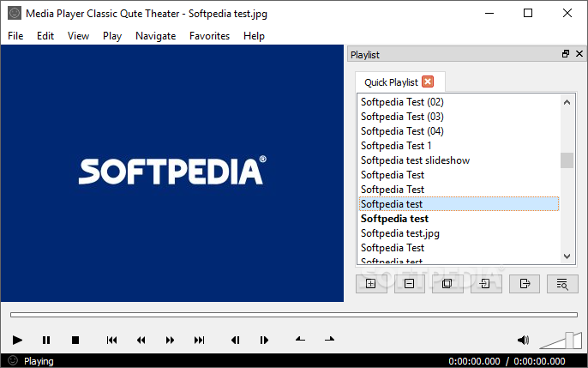Click the 0:00:00.000 elapsed time readout
This screenshot has height=368, width=588.
coord(474,361)
